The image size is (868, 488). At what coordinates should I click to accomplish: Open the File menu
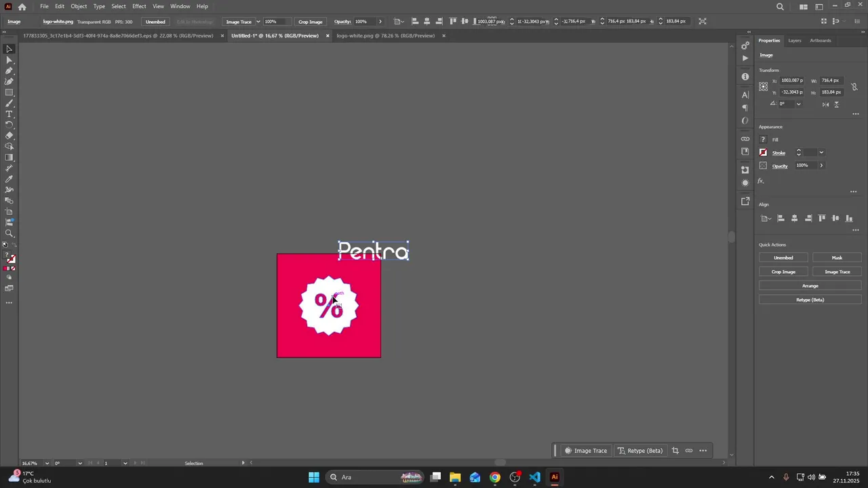pos(44,6)
